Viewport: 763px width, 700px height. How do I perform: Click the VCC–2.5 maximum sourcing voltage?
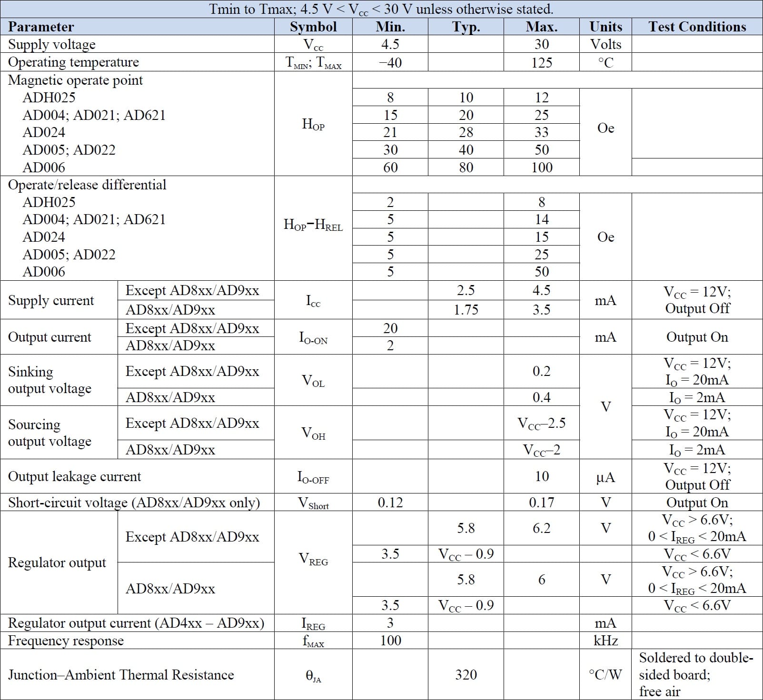[x=542, y=424]
